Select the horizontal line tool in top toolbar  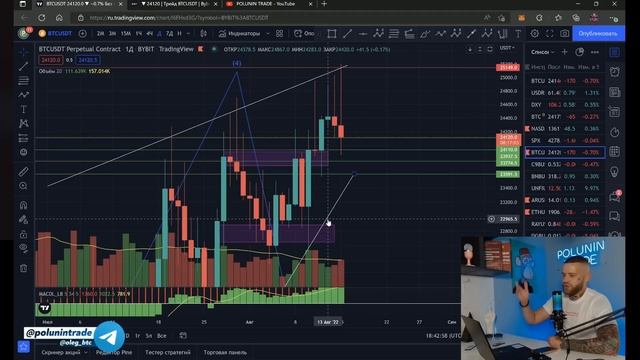point(362,33)
